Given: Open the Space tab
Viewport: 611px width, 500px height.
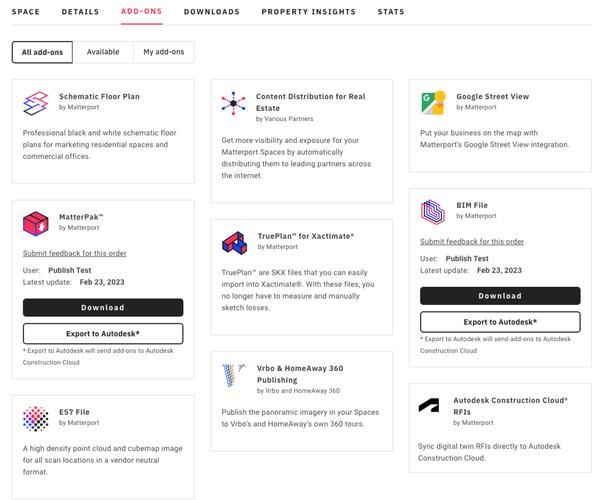Looking at the screenshot, I should click(26, 12).
